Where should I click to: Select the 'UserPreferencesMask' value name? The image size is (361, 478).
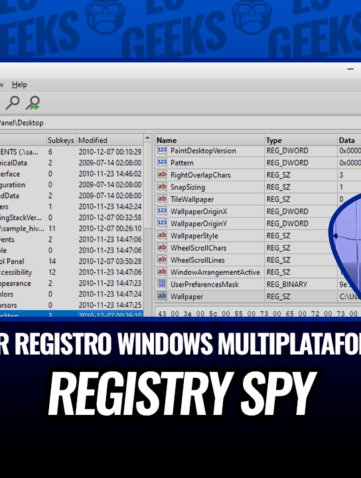[204, 284]
